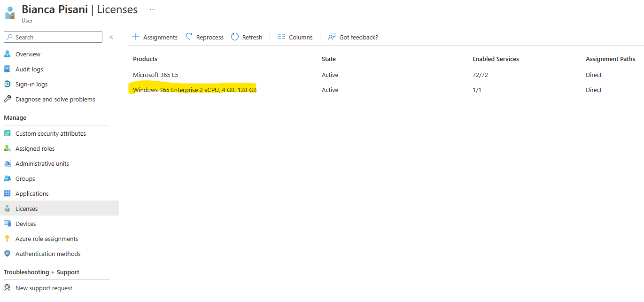Screen dimensions: 644x302
Task: Open the ellipsis more options menu
Action: 153,9
